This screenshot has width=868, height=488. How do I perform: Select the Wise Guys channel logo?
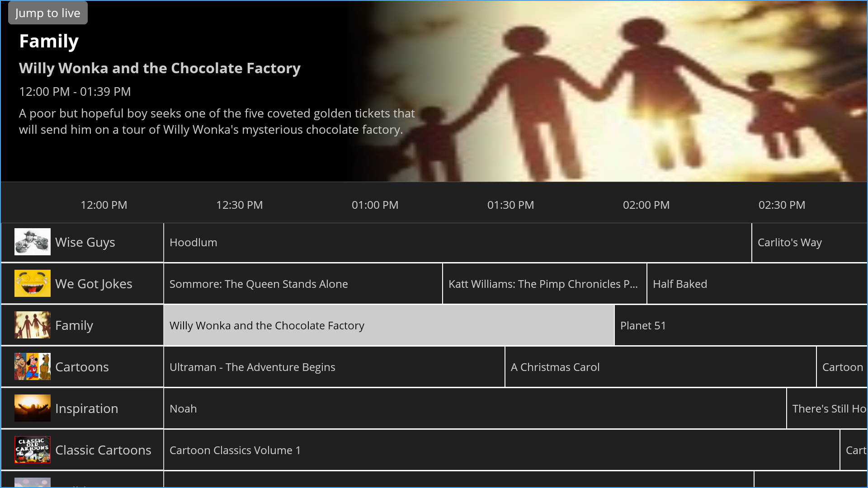[32, 242]
